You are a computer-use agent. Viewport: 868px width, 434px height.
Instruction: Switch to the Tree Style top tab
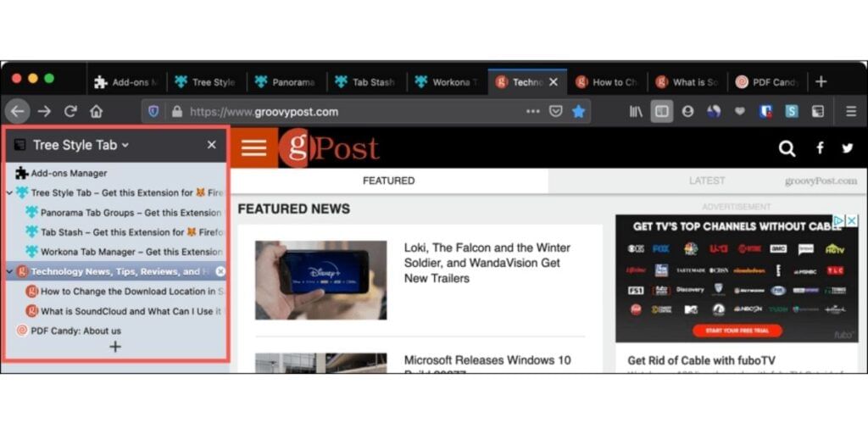pos(206,82)
